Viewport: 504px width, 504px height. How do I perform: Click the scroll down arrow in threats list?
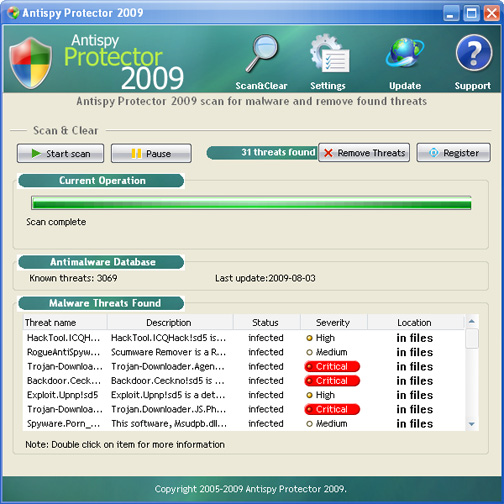[x=471, y=424]
